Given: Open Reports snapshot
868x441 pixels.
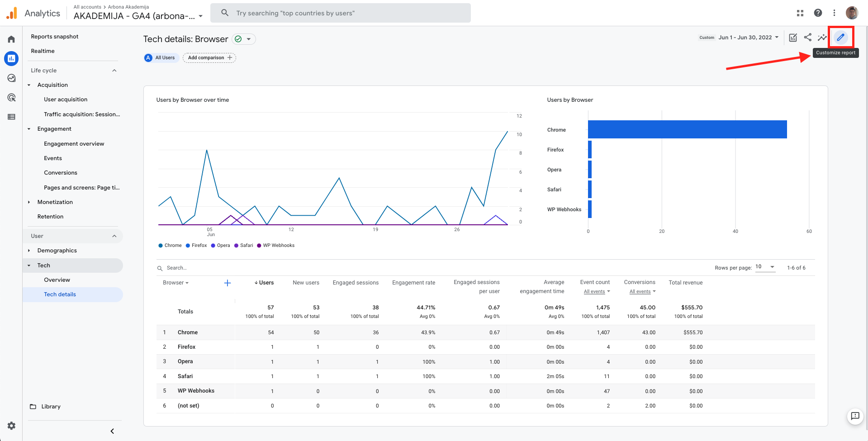Looking at the screenshot, I should pyautogui.click(x=55, y=37).
